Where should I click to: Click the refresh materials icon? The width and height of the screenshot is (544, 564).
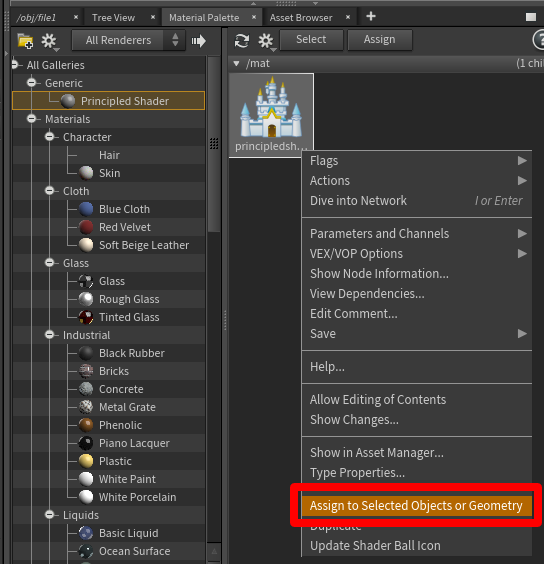point(242,41)
